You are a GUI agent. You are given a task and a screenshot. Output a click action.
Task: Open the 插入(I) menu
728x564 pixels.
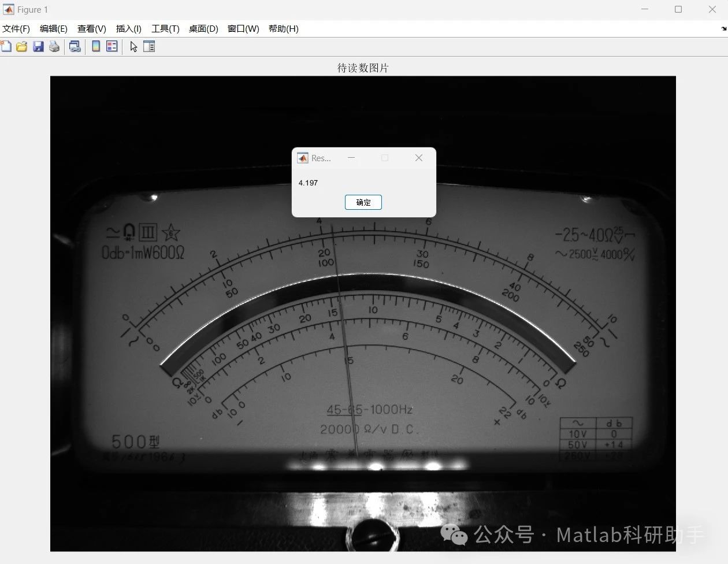coord(128,28)
